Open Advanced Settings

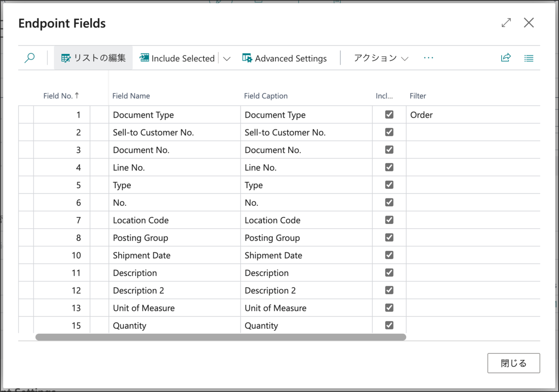[x=285, y=58]
